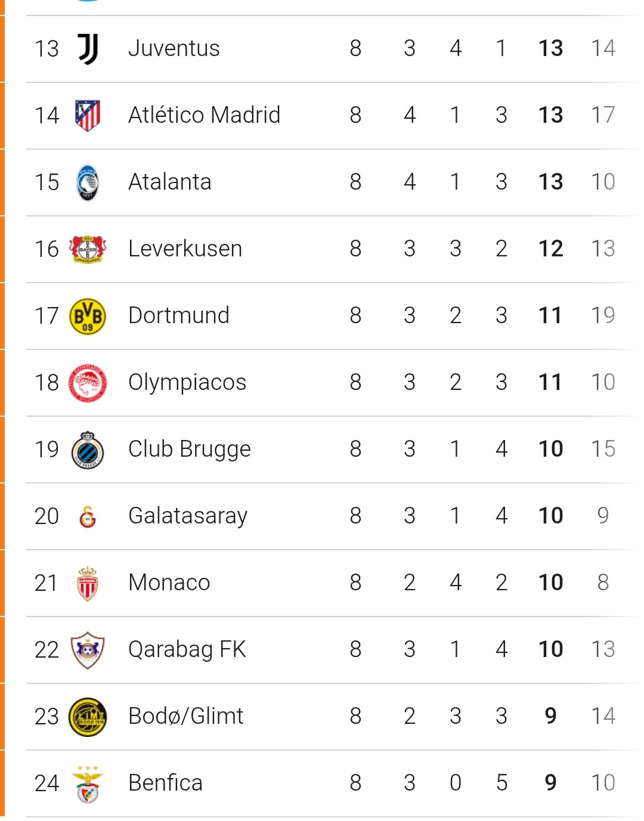Viewport: 644px width, 821px height.
Task: Tap the Galatasaray logo icon
Action: point(88,516)
